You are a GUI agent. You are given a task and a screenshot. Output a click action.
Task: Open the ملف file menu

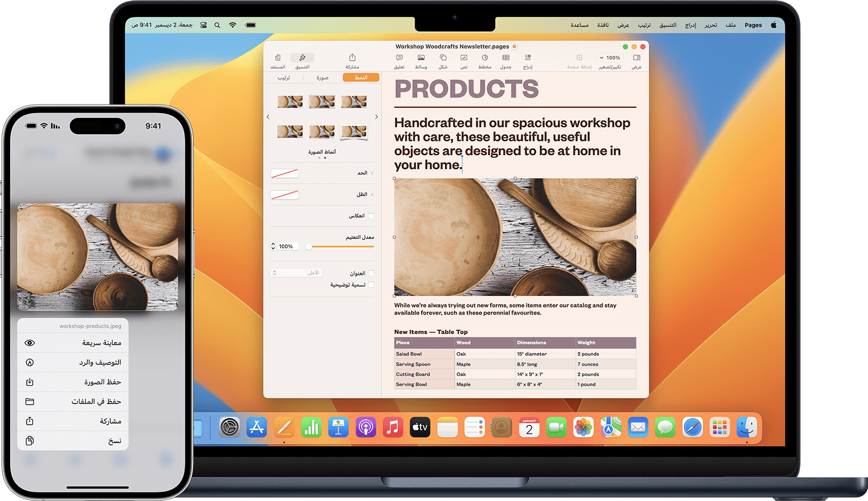731,25
